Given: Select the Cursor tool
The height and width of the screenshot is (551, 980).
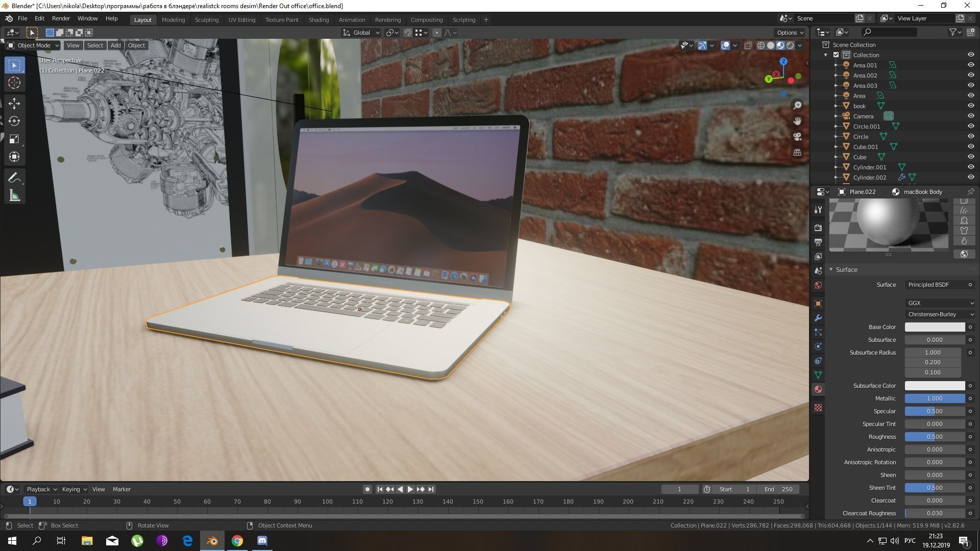Looking at the screenshot, I should [14, 83].
